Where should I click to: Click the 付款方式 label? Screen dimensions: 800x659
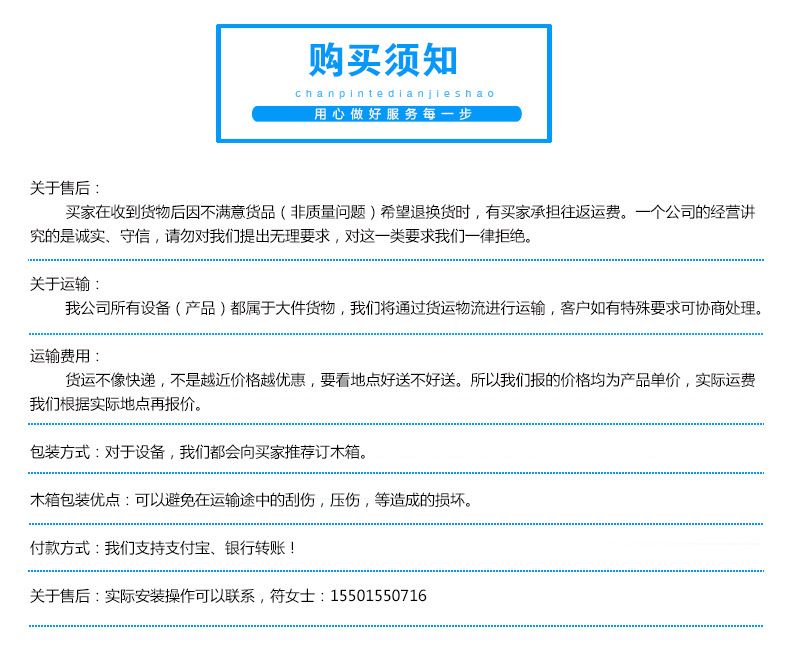[x=60, y=548]
